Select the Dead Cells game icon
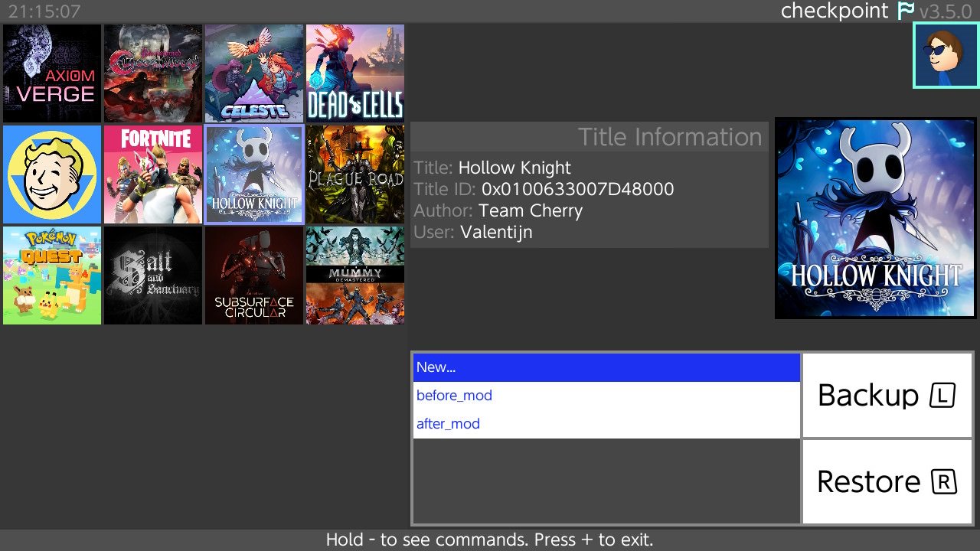Image resolution: width=980 pixels, height=551 pixels. pos(355,73)
